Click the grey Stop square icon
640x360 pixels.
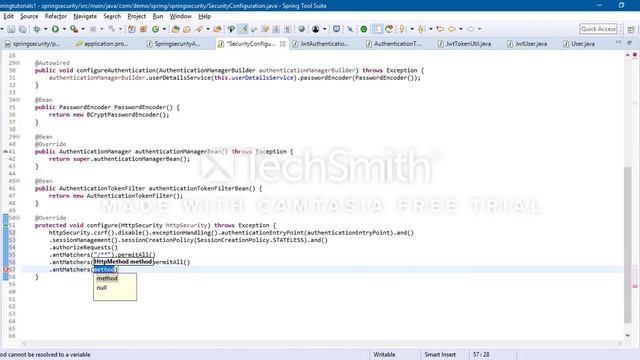[93, 29]
